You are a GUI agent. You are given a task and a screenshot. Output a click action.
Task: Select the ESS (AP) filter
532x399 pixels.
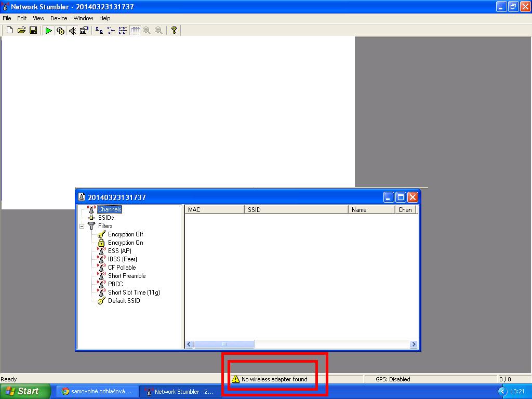coord(119,251)
